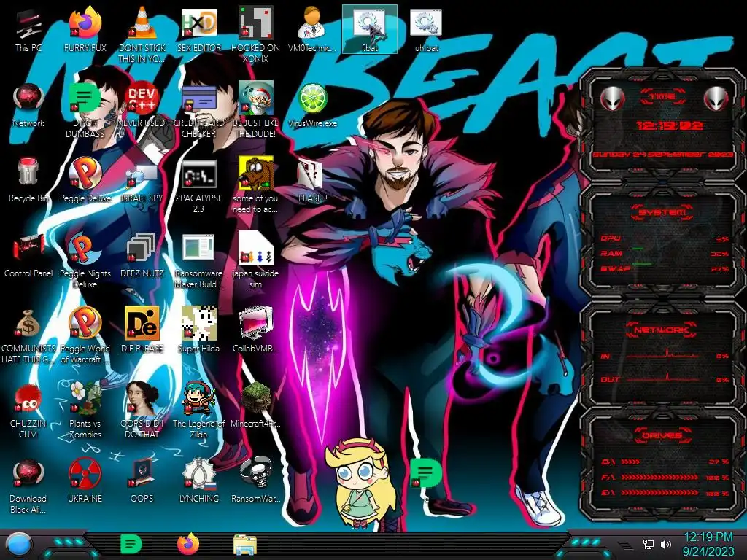747x560 pixels.
Task: Open the HxD hex editor shortcut
Action: tap(198, 28)
